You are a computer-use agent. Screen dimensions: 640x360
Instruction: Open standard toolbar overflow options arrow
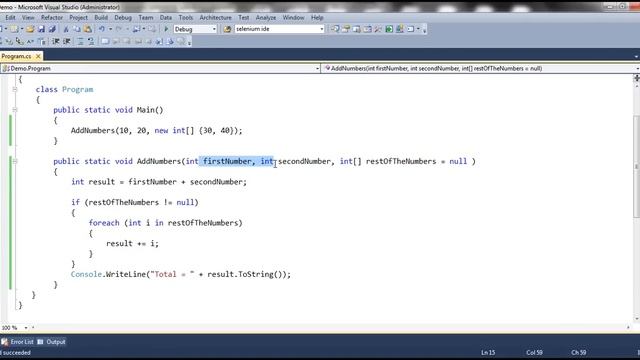424,30
